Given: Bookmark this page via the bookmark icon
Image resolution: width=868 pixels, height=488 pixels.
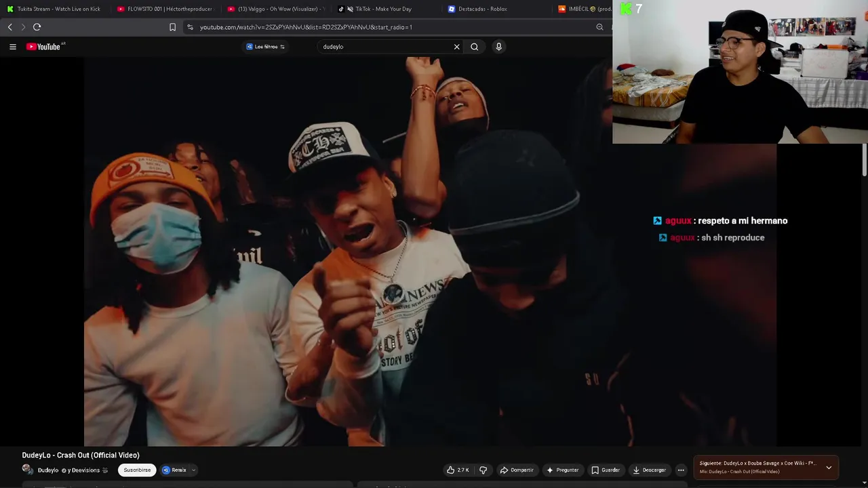Looking at the screenshot, I should 172,27.
